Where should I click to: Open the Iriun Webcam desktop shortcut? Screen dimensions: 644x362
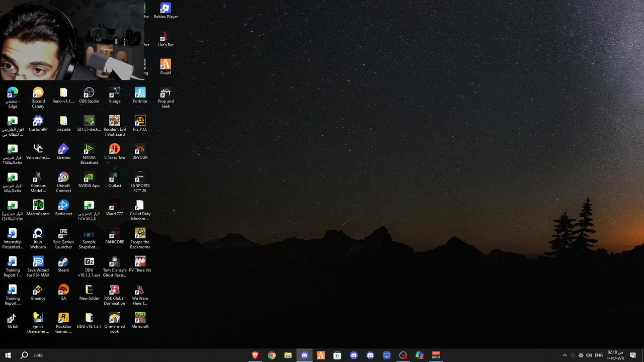coord(38,239)
